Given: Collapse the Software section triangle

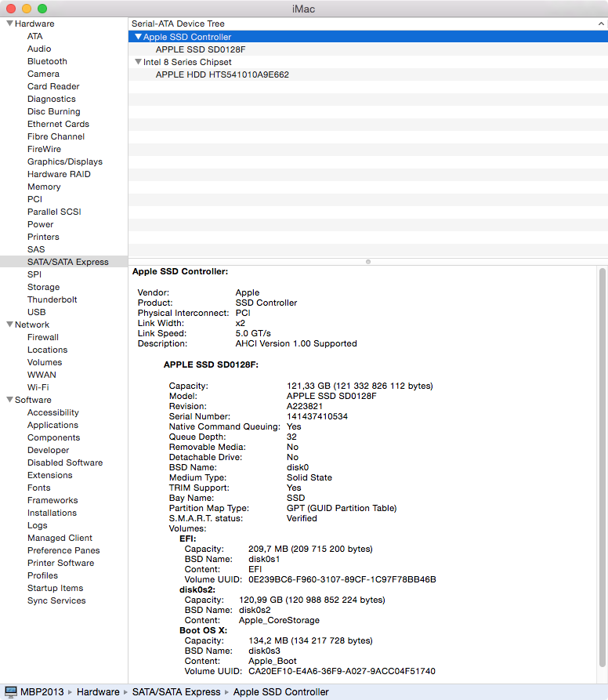Looking at the screenshot, I should (9, 400).
